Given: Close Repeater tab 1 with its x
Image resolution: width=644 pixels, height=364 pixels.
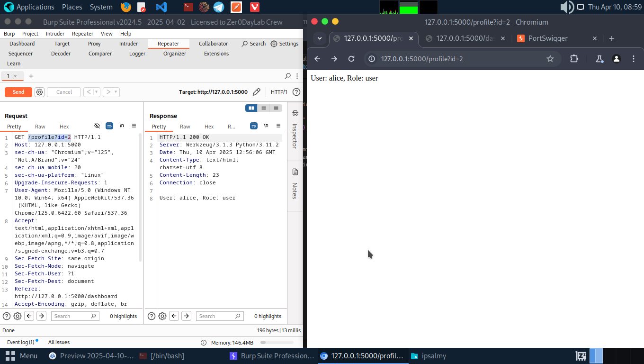Looking at the screenshot, I should click(15, 76).
